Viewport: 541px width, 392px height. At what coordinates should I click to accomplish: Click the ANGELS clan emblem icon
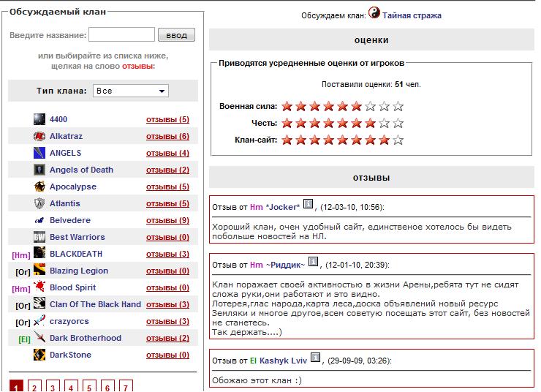tap(39, 153)
